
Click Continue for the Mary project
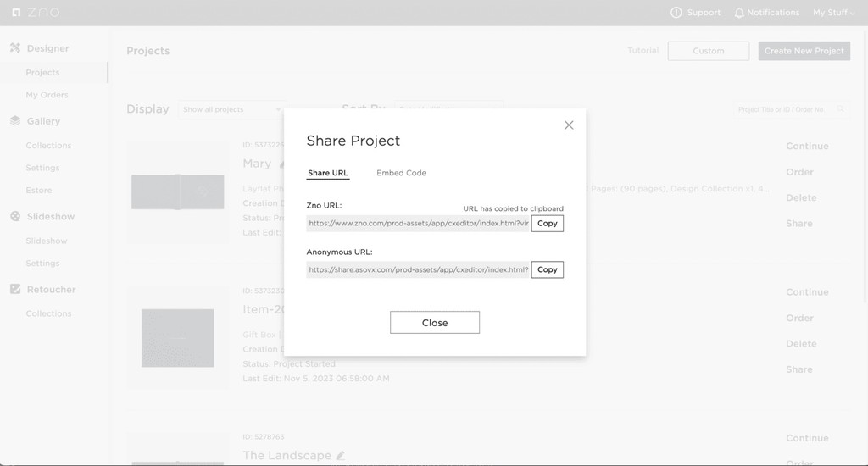[807, 146]
